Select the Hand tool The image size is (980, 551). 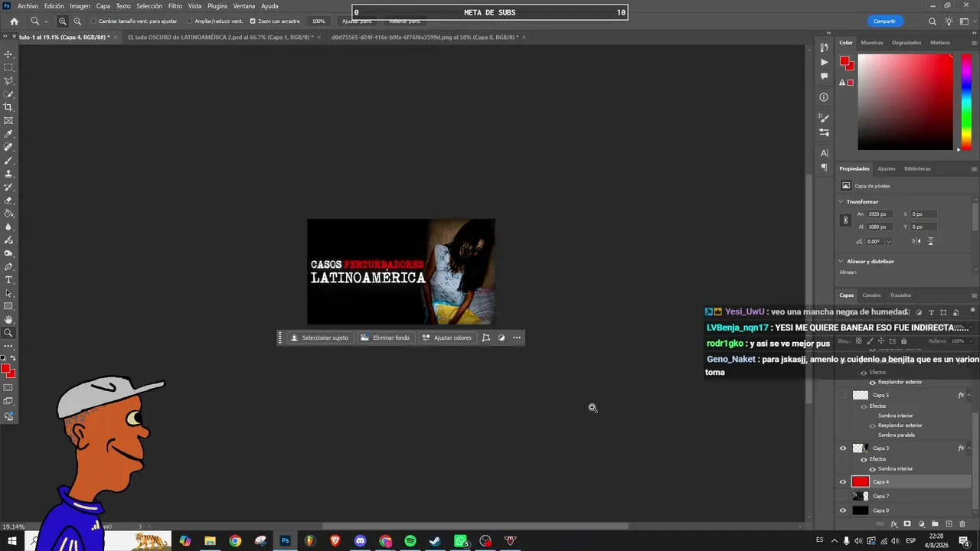8,319
